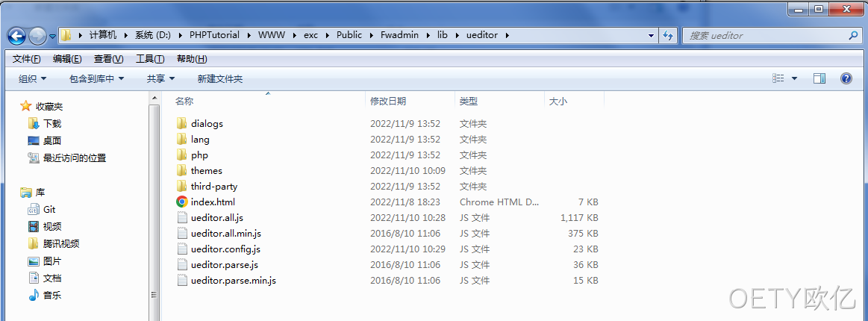Viewport: 868px width, 321px height.
Task: Click the lang folder icon
Action: point(181,139)
